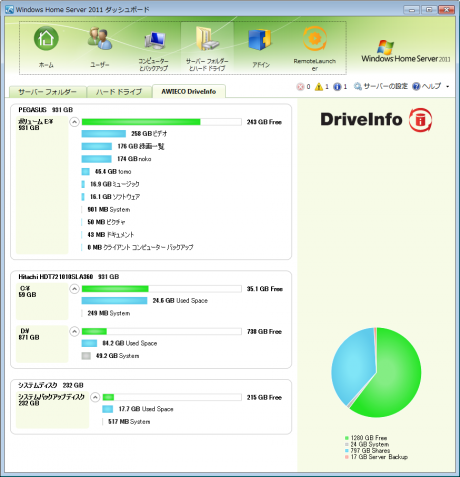Click the 17.7 GB Used Space bar
Screen dimensions: 460x477
pos(108,409)
